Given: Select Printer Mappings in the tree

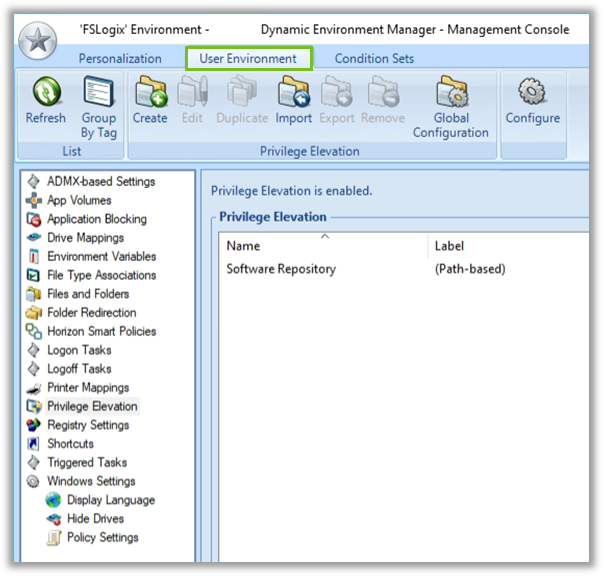Looking at the screenshot, I should 88,387.
